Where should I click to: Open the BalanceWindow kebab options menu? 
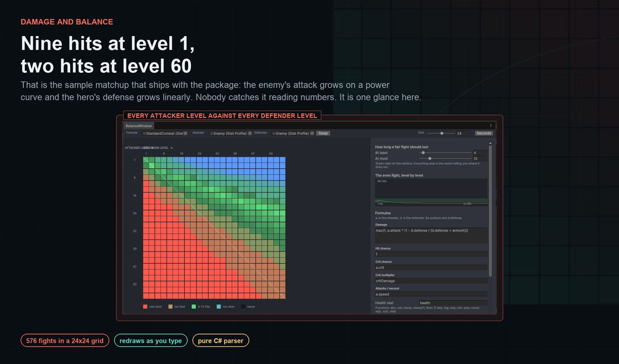point(491,125)
